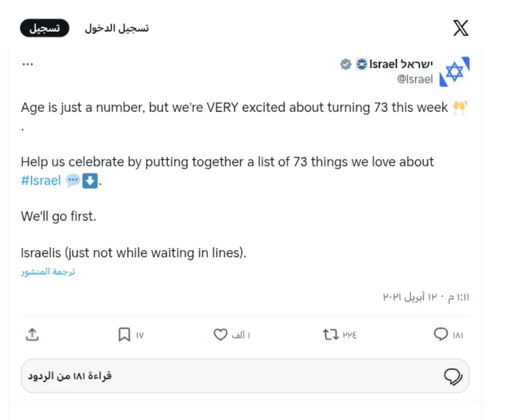Repost using the retweet arrows icon

coord(330,335)
